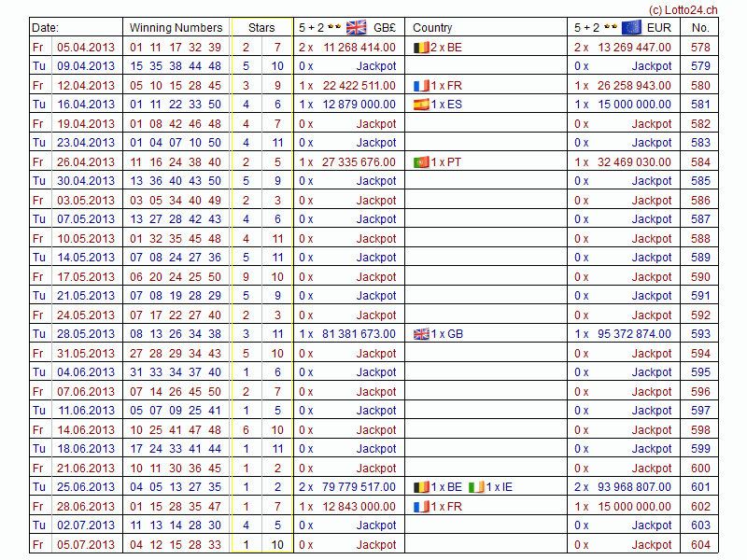Click the EUR prize amount 95 372 874.00
This screenshot has height=560, width=747.
632,334
